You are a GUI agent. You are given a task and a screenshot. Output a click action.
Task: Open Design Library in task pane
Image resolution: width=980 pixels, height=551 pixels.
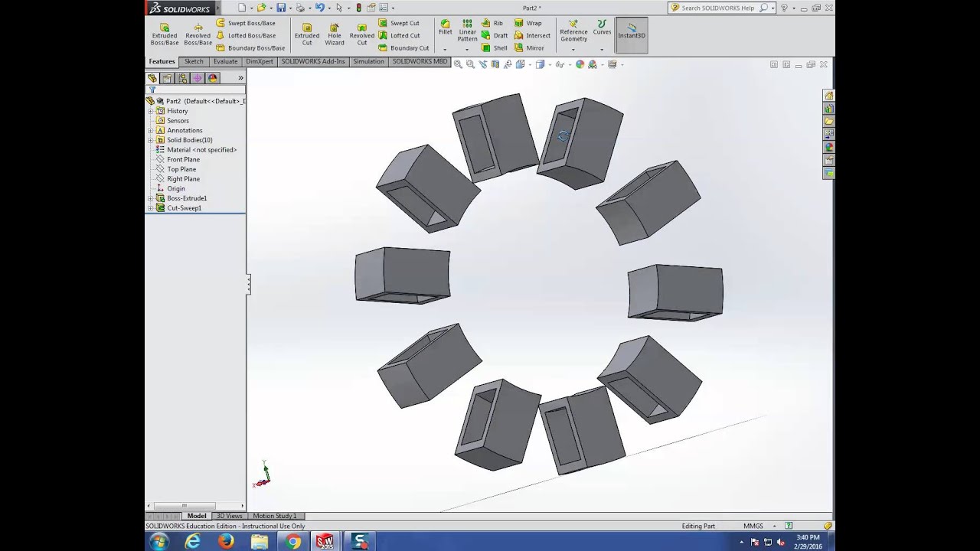click(x=828, y=109)
